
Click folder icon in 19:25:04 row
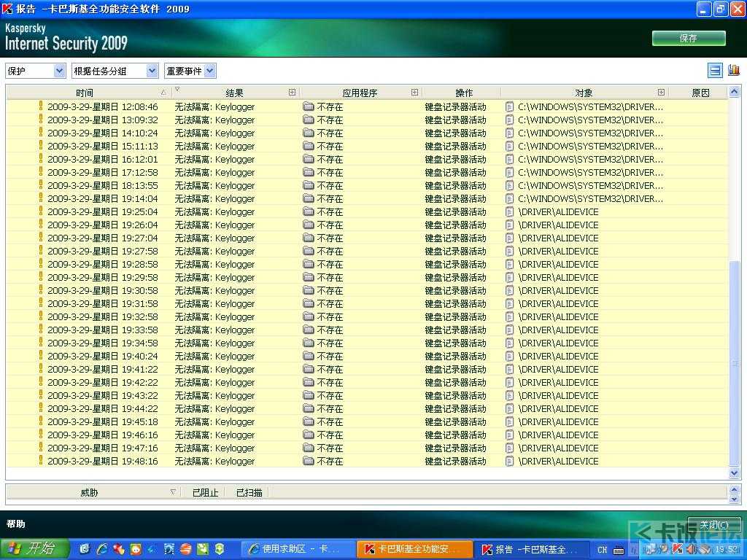[309, 211]
